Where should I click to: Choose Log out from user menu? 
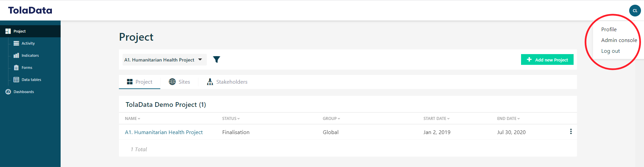pos(610,51)
